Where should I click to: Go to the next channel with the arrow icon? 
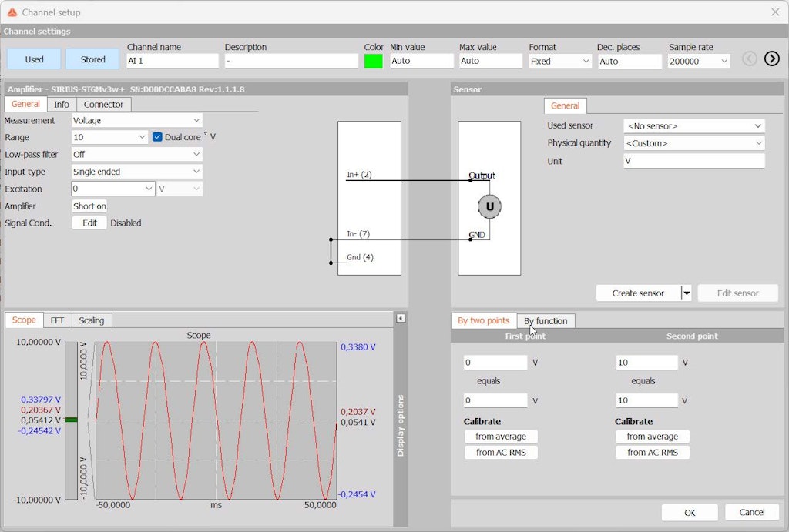click(771, 59)
